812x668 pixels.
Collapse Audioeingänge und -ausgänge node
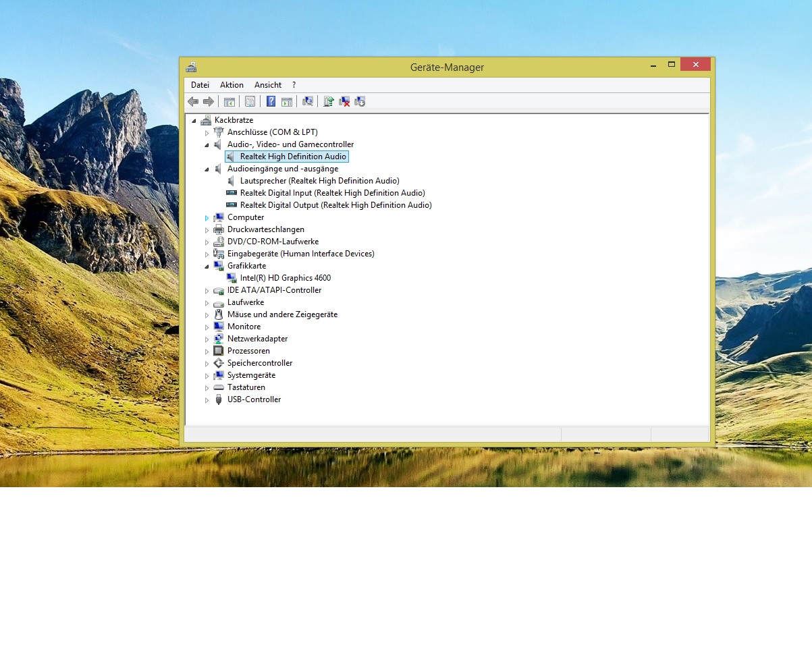207,169
